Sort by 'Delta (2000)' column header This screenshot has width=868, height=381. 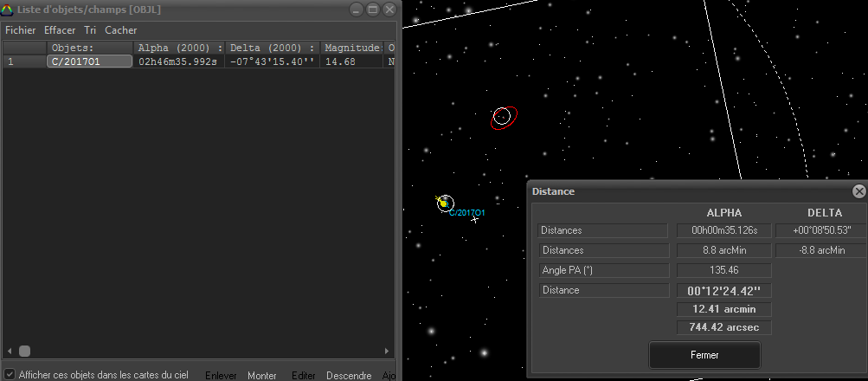pos(273,48)
